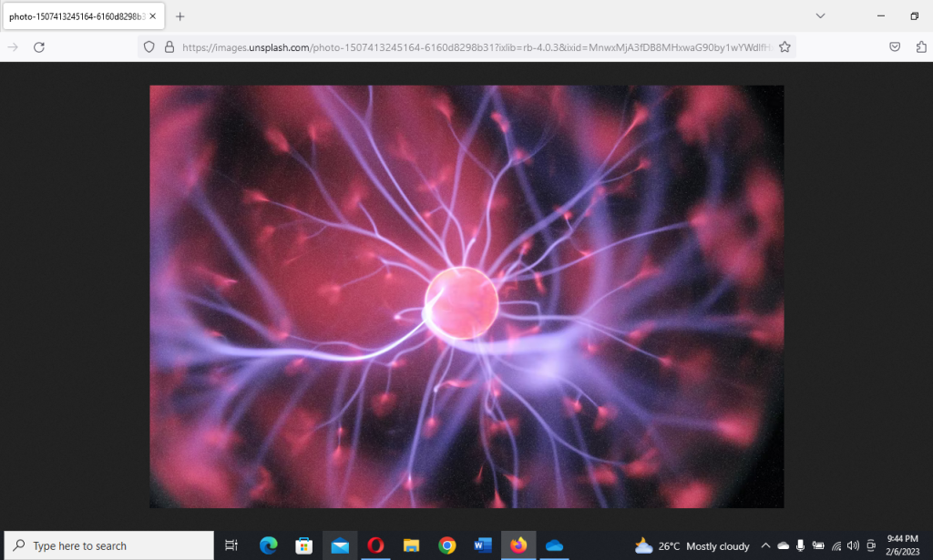This screenshot has width=933, height=560.
Task: Open the all-tabs list dropdown
Action: [821, 16]
